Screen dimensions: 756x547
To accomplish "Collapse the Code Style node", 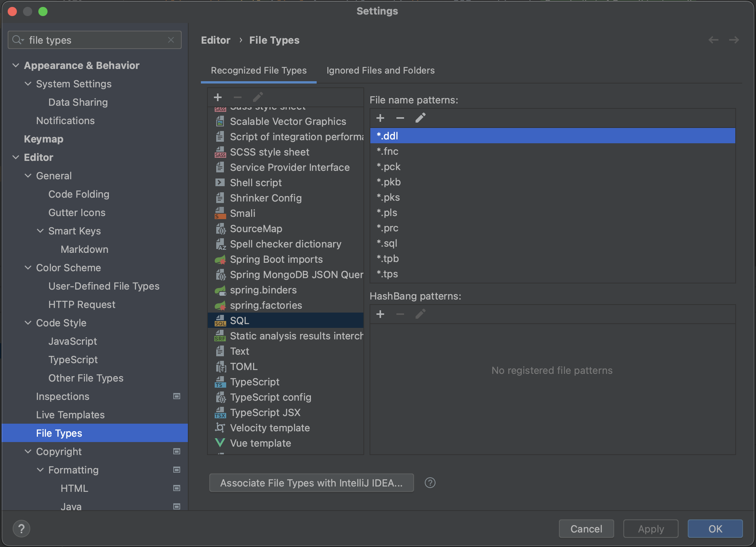I will pos(28,323).
